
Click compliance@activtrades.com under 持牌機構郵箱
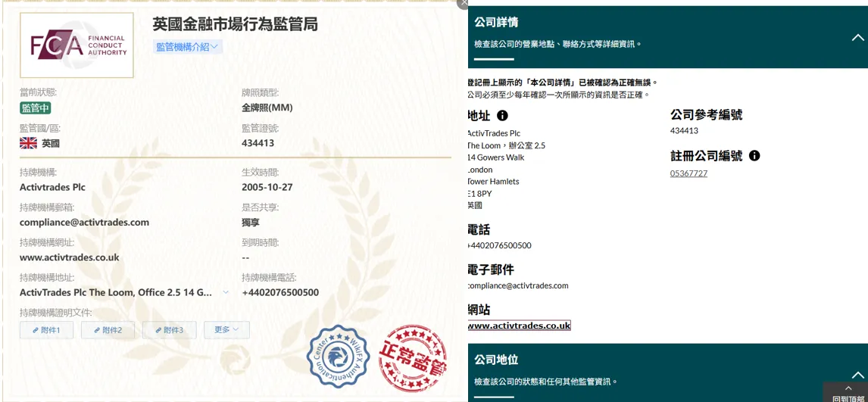(84, 223)
